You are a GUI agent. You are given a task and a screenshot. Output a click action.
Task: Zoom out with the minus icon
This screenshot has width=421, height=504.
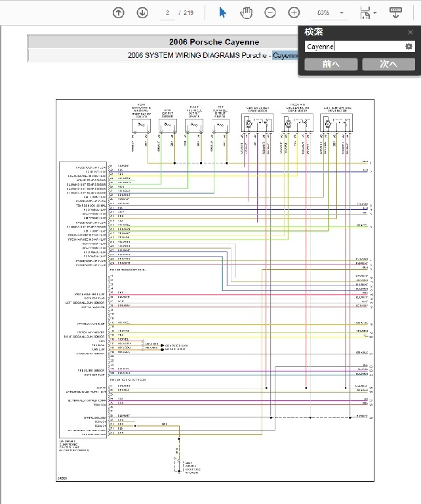point(270,13)
